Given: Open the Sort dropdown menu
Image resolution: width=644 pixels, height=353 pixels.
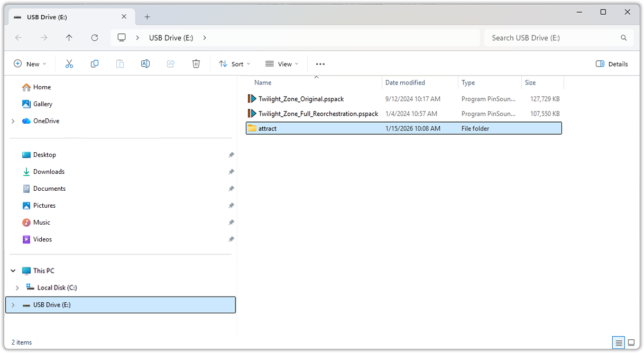Looking at the screenshot, I should point(235,64).
